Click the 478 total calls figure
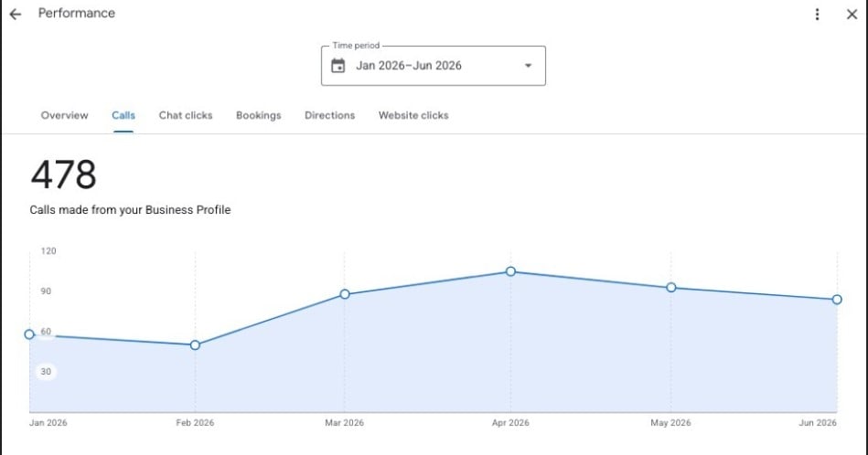This screenshot has height=455, width=868. [x=64, y=175]
